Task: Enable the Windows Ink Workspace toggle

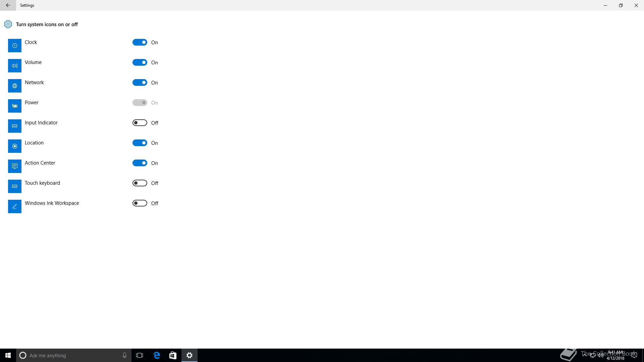Action: tap(140, 203)
